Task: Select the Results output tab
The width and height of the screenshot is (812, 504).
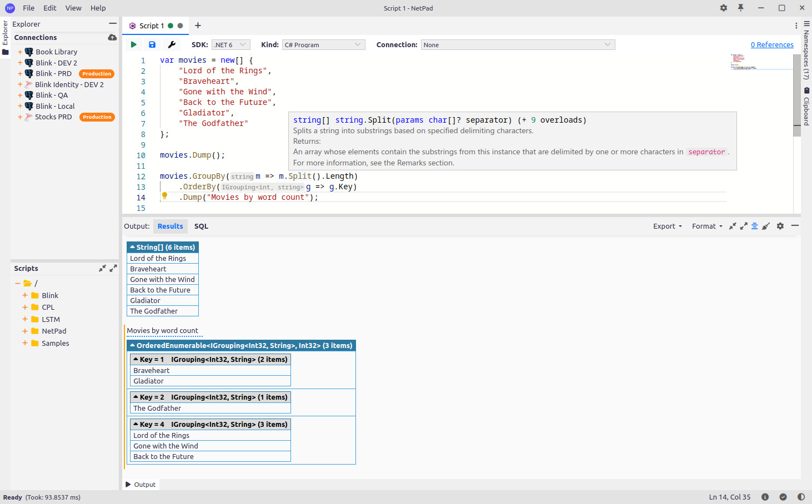Action: coord(170,226)
